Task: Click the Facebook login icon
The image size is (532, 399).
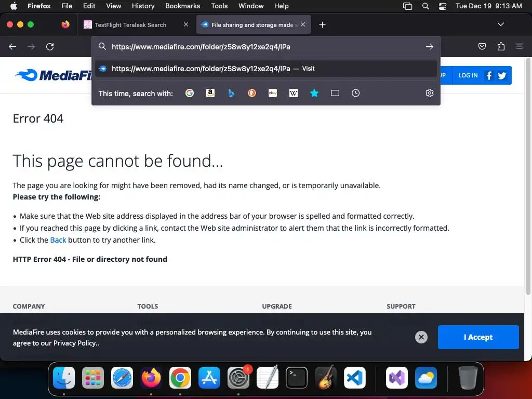Action: point(489,75)
